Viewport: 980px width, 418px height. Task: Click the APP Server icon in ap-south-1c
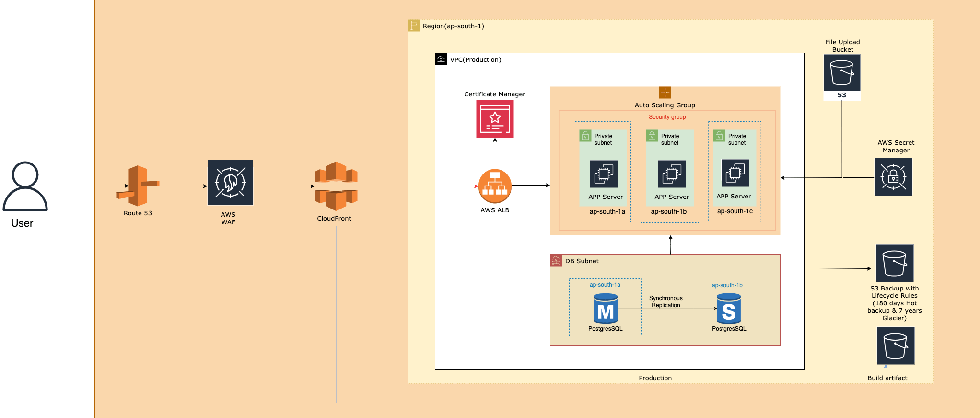click(735, 173)
